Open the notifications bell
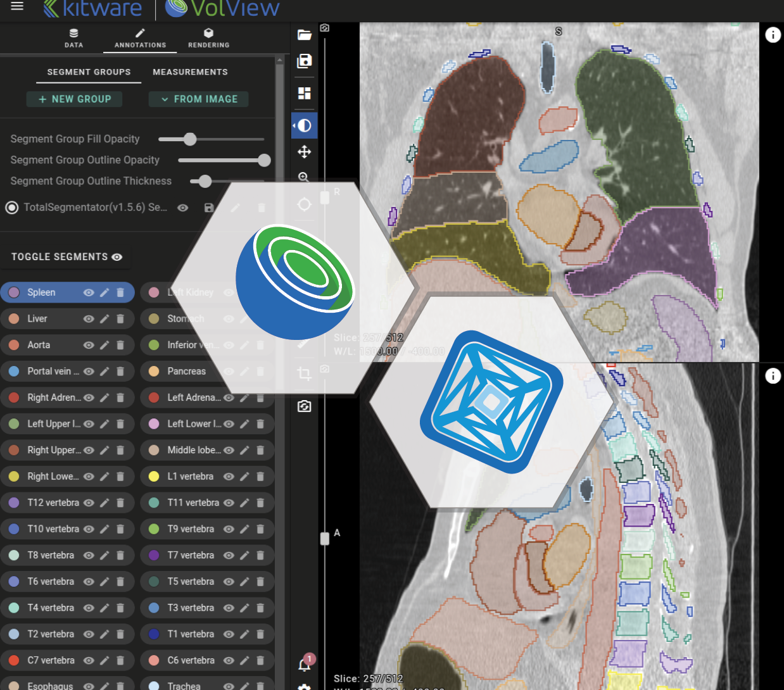 [x=305, y=664]
